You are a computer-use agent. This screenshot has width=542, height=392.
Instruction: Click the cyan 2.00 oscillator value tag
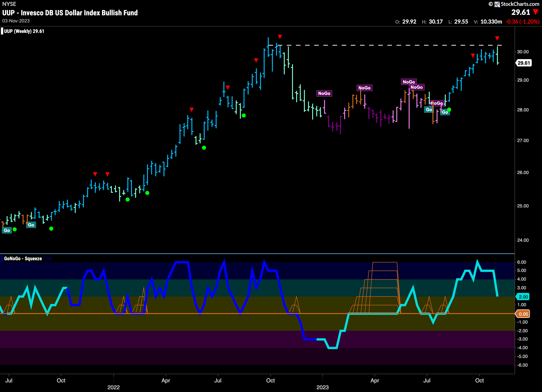[x=523, y=297]
